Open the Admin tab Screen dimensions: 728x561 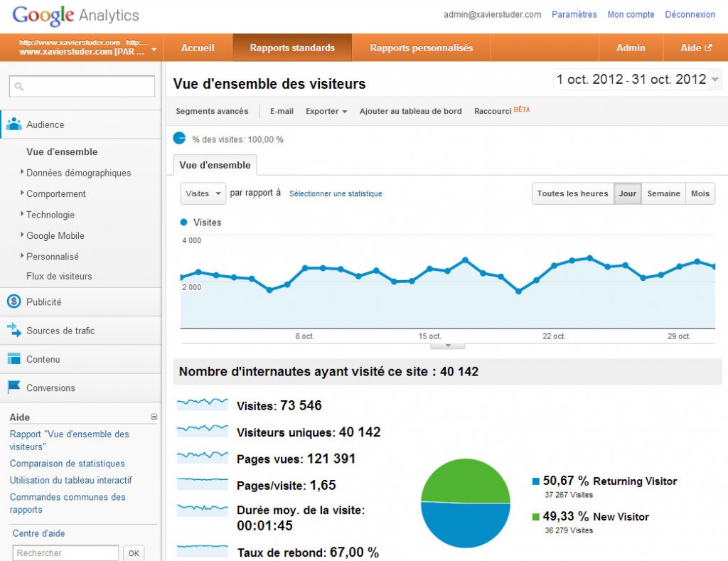coord(631,48)
